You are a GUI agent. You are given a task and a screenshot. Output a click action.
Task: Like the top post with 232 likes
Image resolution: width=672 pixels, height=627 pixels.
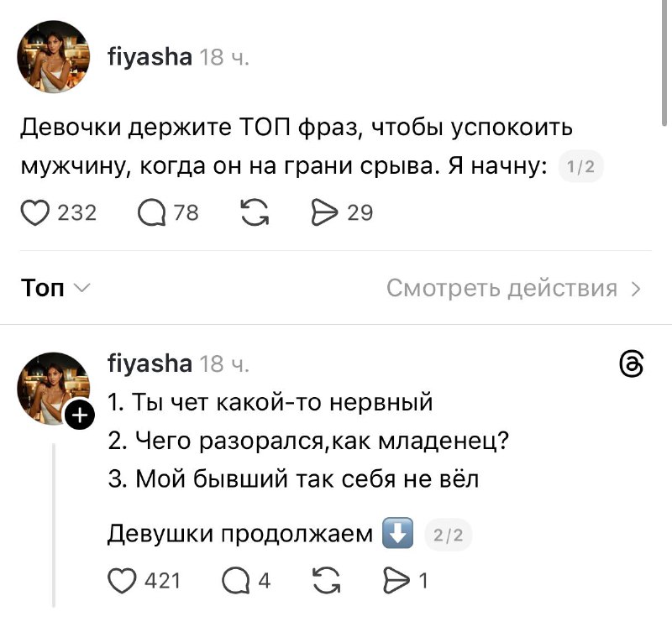(x=35, y=212)
